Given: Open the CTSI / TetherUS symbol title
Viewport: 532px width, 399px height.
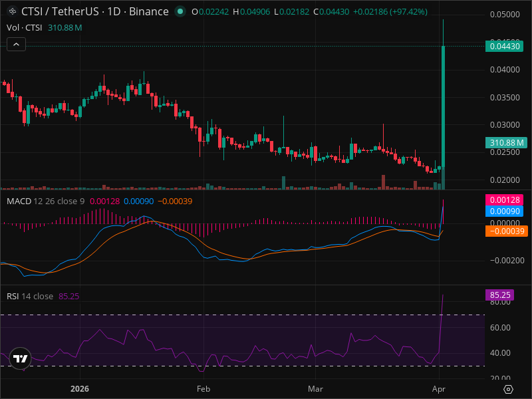Looking at the screenshot, I should click(x=94, y=11).
